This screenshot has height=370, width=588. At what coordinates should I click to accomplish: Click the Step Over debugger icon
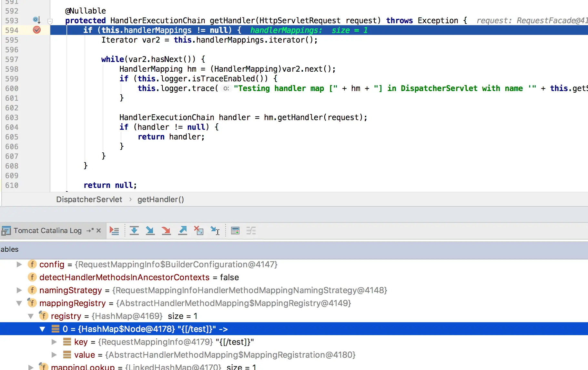(134, 231)
